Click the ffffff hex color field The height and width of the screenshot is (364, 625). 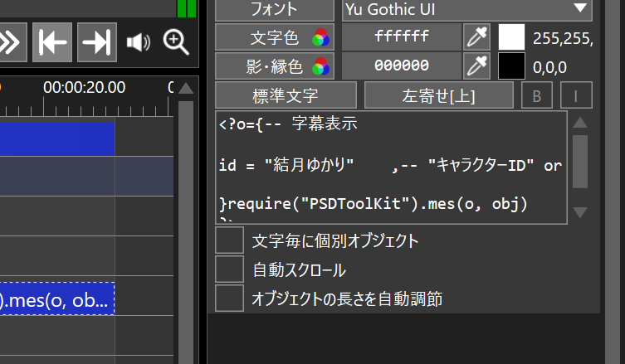click(402, 37)
